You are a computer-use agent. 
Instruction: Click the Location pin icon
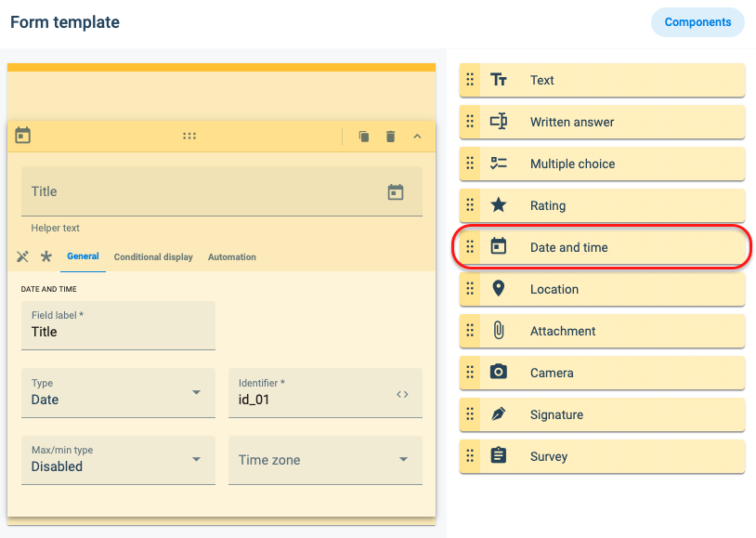coord(499,289)
